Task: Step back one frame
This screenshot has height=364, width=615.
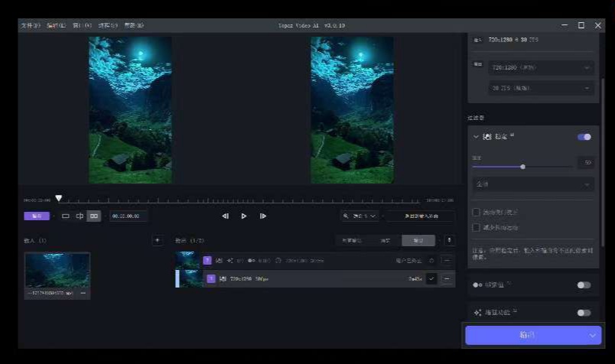Action: click(226, 216)
